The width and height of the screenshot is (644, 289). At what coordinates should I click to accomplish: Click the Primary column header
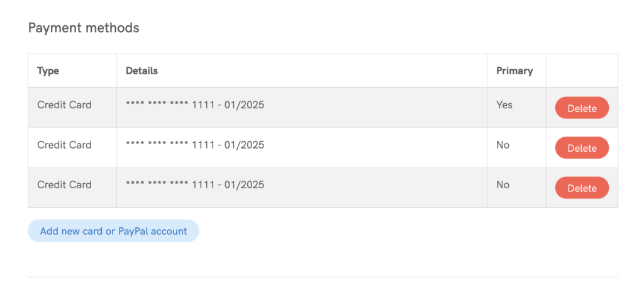(514, 71)
